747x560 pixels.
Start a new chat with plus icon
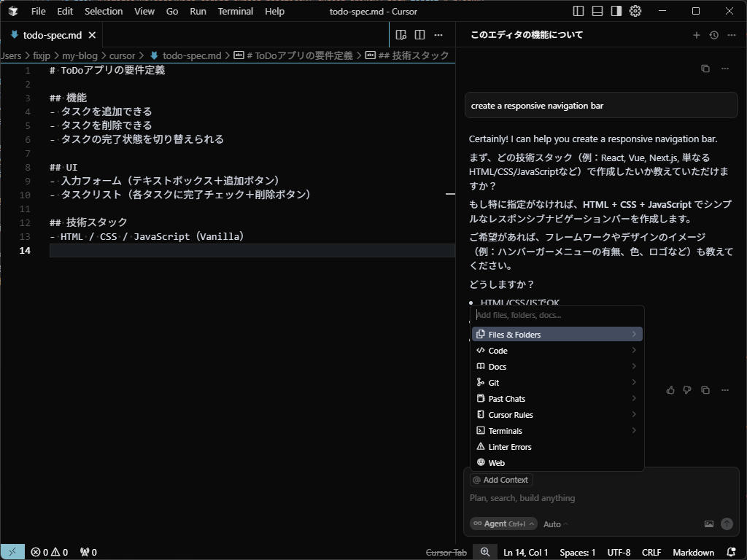coord(696,35)
